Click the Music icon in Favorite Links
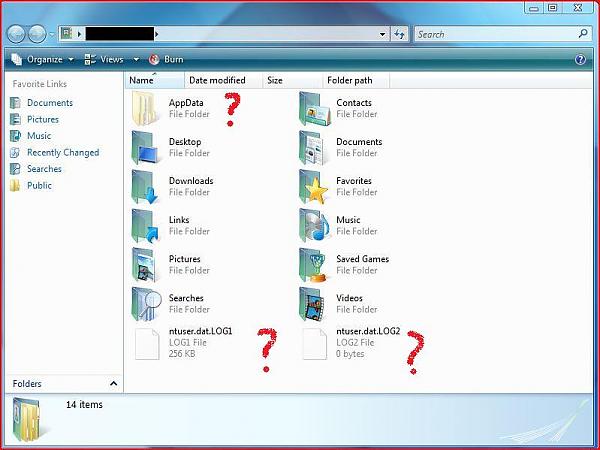 (x=15, y=135)
